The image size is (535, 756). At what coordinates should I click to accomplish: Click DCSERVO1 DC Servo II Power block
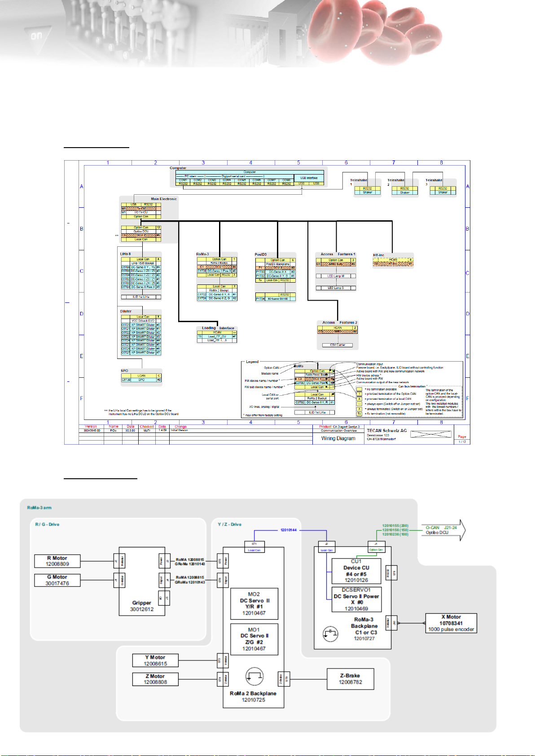356,599
